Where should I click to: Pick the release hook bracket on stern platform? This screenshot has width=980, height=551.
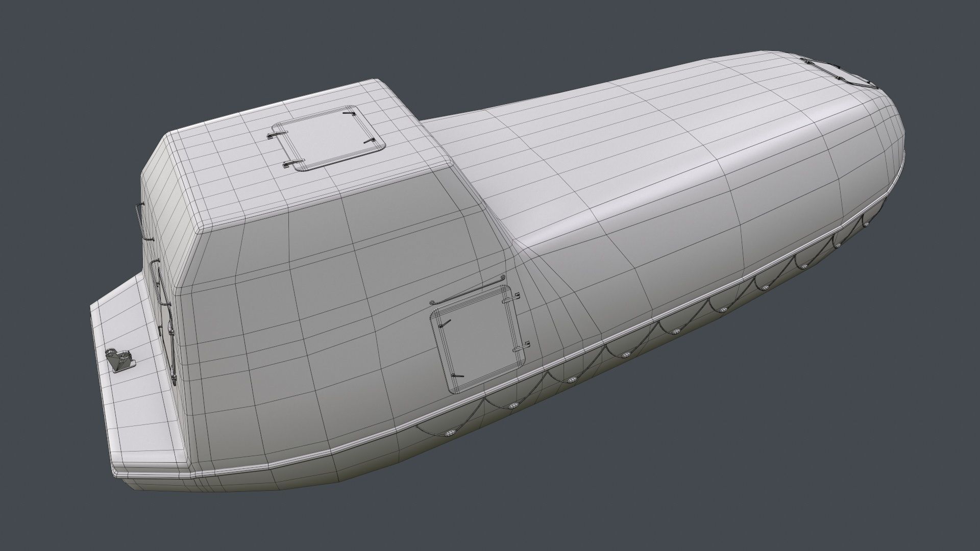coord(120,361)
